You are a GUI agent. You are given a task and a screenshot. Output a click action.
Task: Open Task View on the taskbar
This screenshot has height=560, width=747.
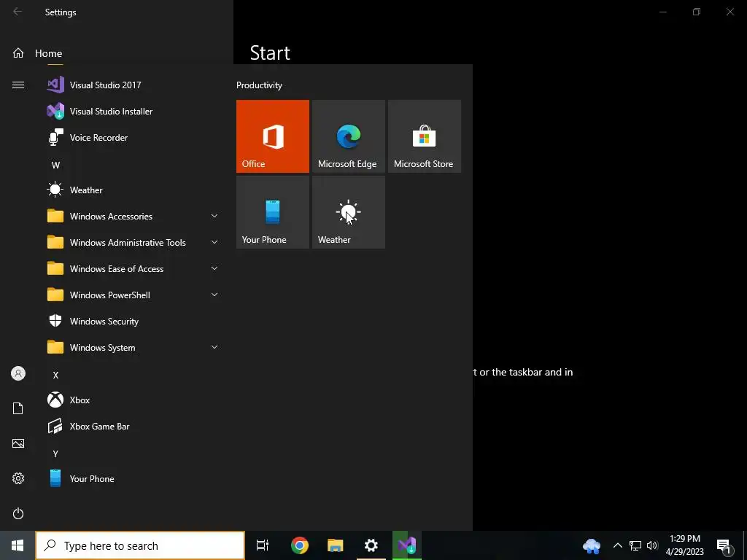263,545
